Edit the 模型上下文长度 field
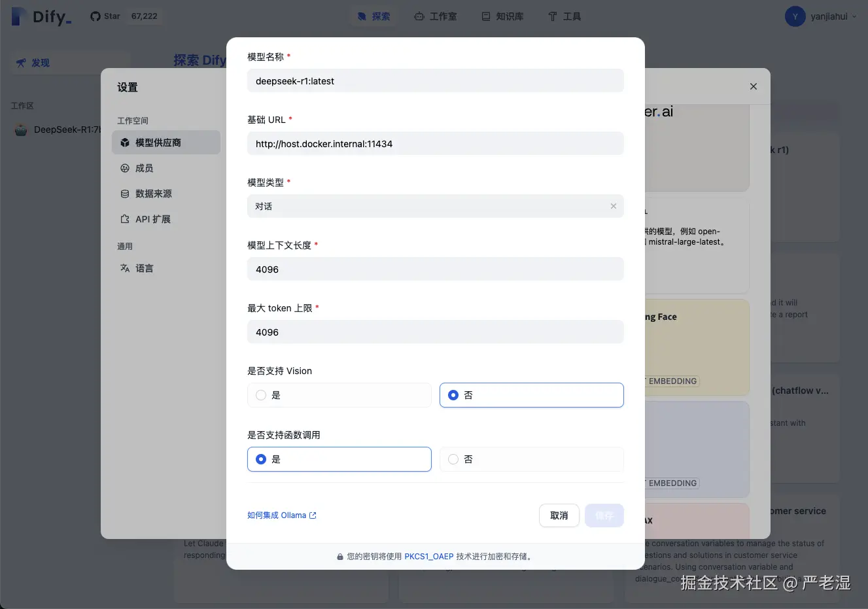This screenshot has width=868, height=609. pos(436,270)
